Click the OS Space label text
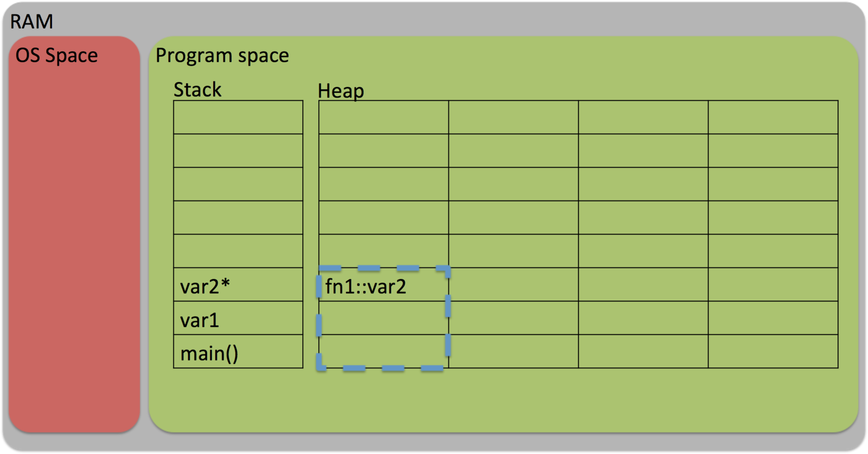Image resolution: width=868 pixels, height=454 pixels. click(x=56, y=55)
